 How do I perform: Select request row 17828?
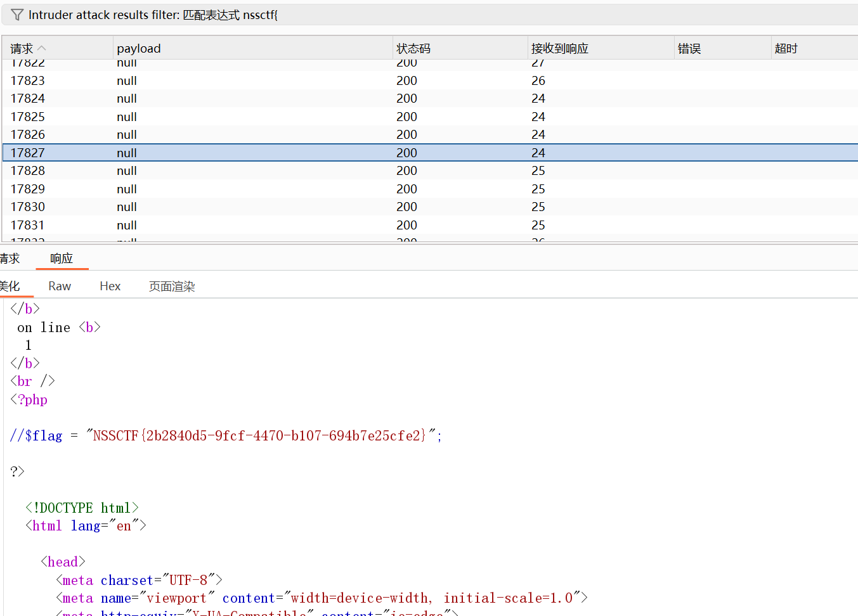click(430, 170)
